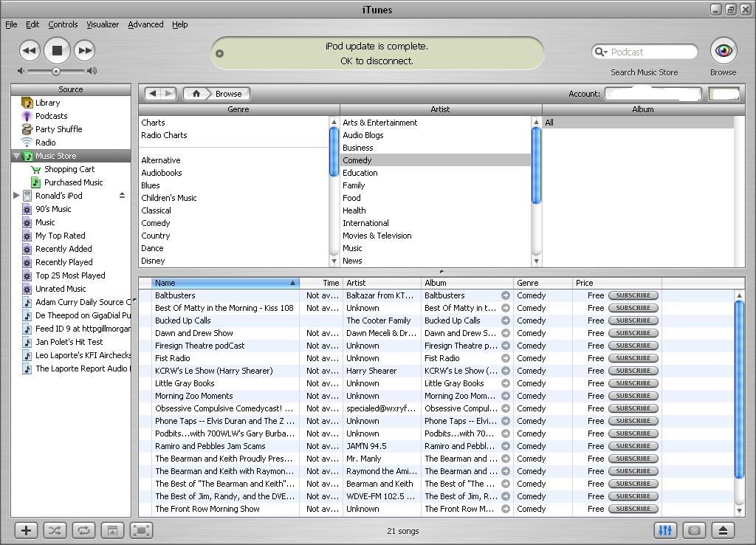Subscribe to Dawn and Drew Show
The width and height of the screenshot is (756, 545).
pyautogui.click(x=633, y=333)
